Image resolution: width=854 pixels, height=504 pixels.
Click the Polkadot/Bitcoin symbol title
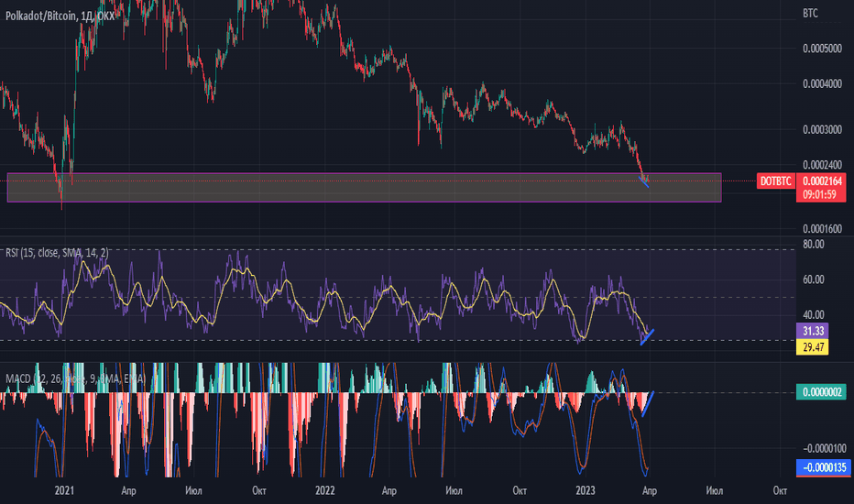(60, 16)
